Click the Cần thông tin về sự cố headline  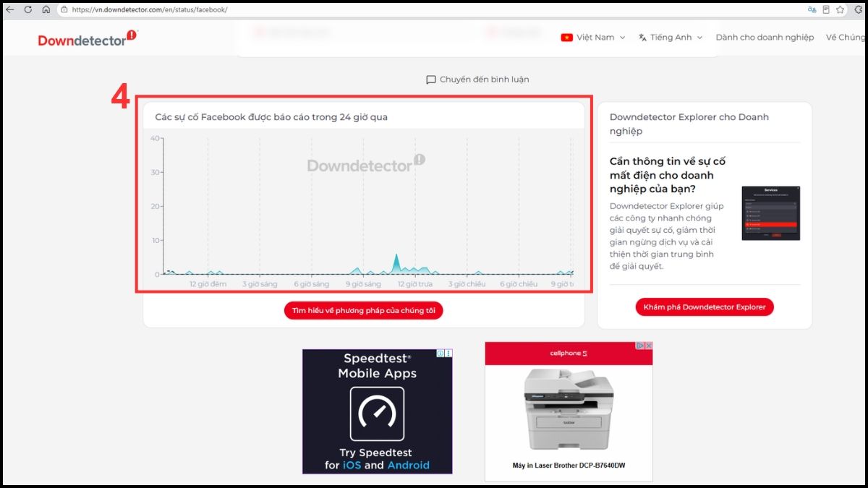tap(667, 175)
